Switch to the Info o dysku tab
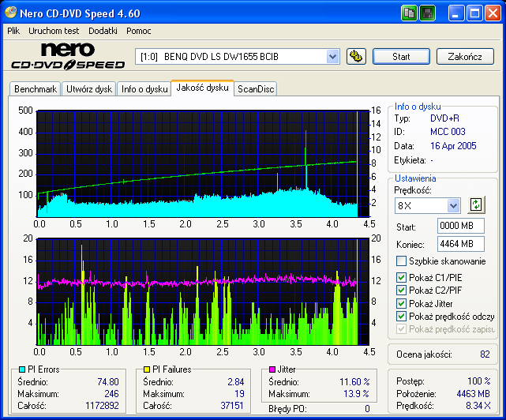 [144, 89]
